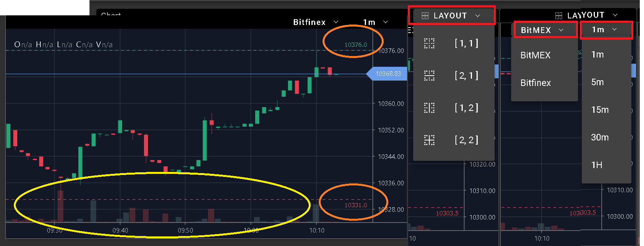This screenshot has height=246, width=644.
Task: Click the 10344.00 price axis label
Action: pos(391,157)
